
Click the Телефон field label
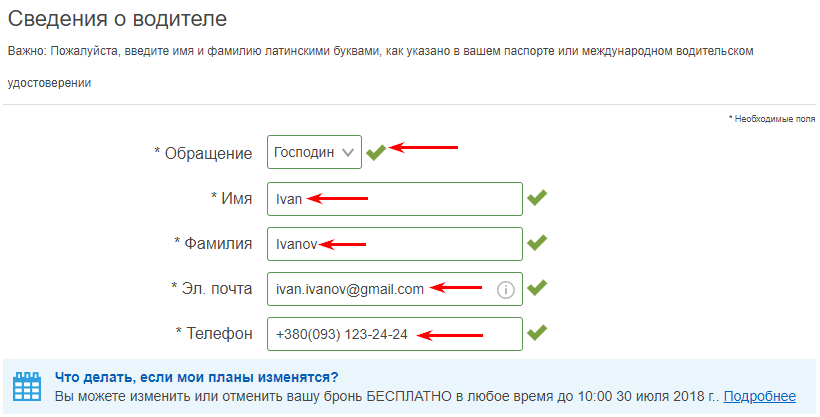(x=214, y=334)
